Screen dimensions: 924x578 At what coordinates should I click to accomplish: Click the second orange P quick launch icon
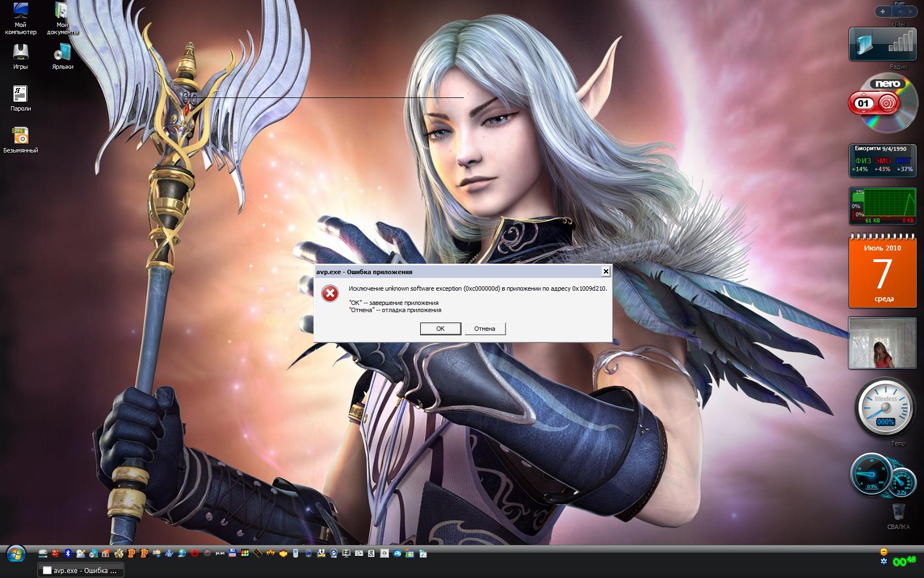pos(144,553)
